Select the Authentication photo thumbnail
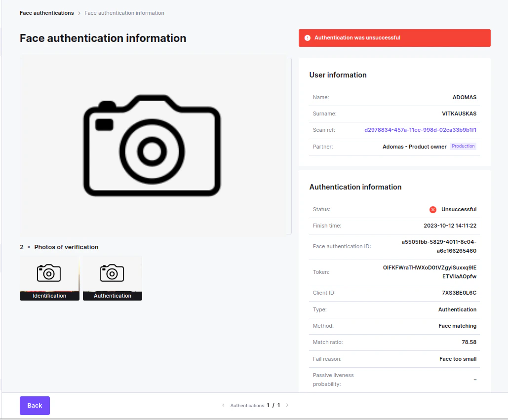This screenshot has height=420, width=508. [x=112, y=278]
